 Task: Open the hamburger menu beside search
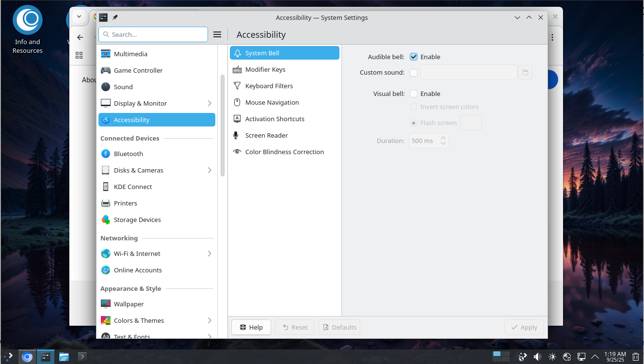217,34
